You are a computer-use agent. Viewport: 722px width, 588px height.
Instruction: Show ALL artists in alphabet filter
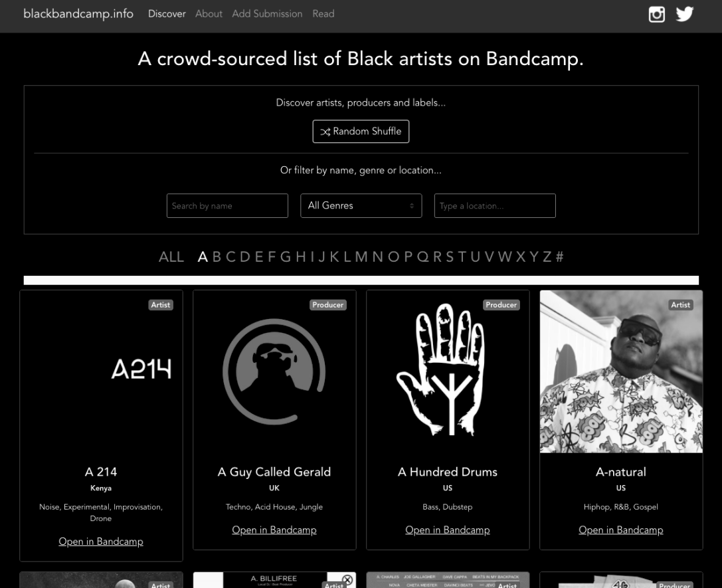click(x=171, y=257)
